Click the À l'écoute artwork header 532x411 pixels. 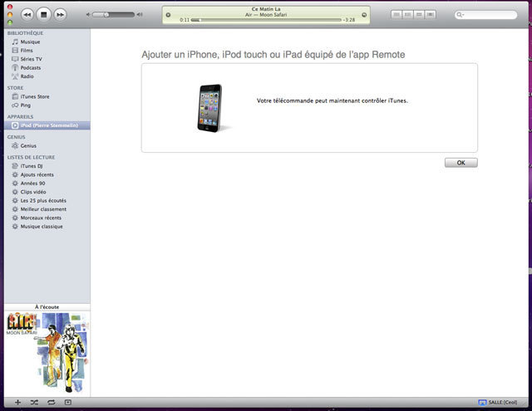pyautogui.click(x=47, y=307)
